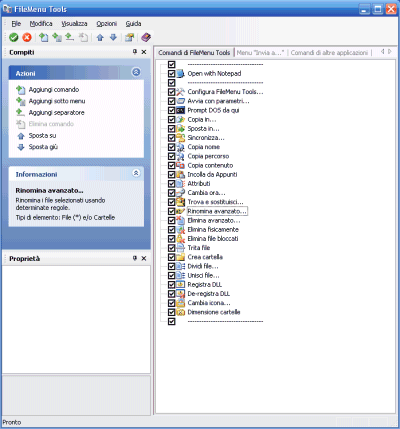
Task: Uncheck the Open with Notepad checkbox
Action: point(171,74)
